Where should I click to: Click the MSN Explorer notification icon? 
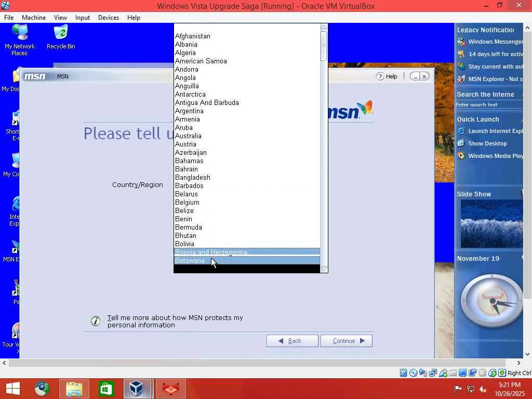pyautogui.click(x=461, y=79)
